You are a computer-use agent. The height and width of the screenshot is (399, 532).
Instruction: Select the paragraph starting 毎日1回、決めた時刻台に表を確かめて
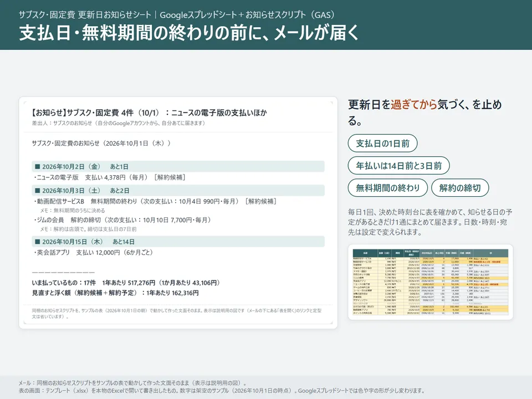[x=430, y=222]
